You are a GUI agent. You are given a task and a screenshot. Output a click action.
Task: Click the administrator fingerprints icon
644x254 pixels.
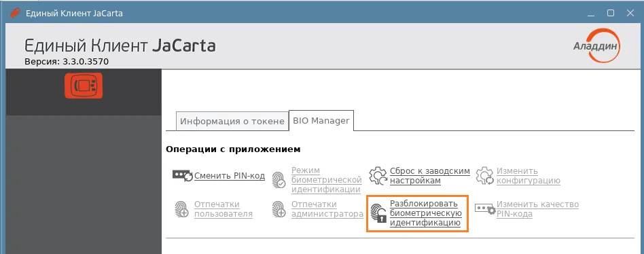tap(279, 209)
